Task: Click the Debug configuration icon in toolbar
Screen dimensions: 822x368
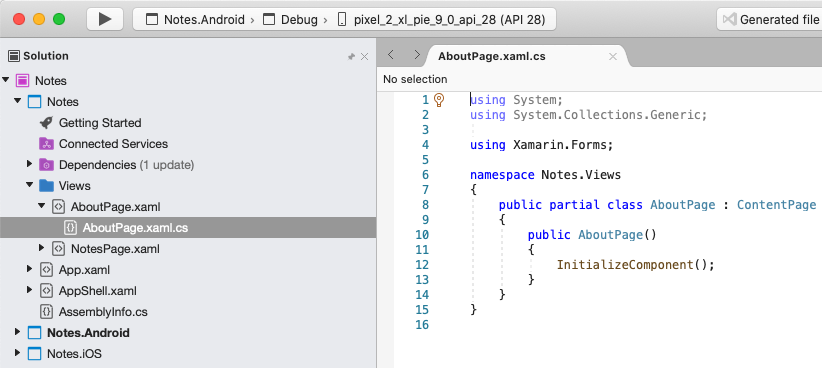Action: point(269,20)
